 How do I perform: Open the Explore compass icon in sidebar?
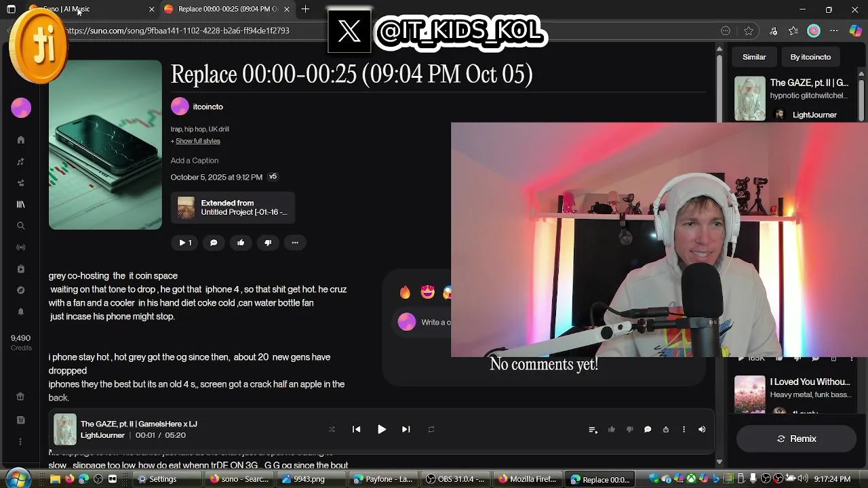21,290
